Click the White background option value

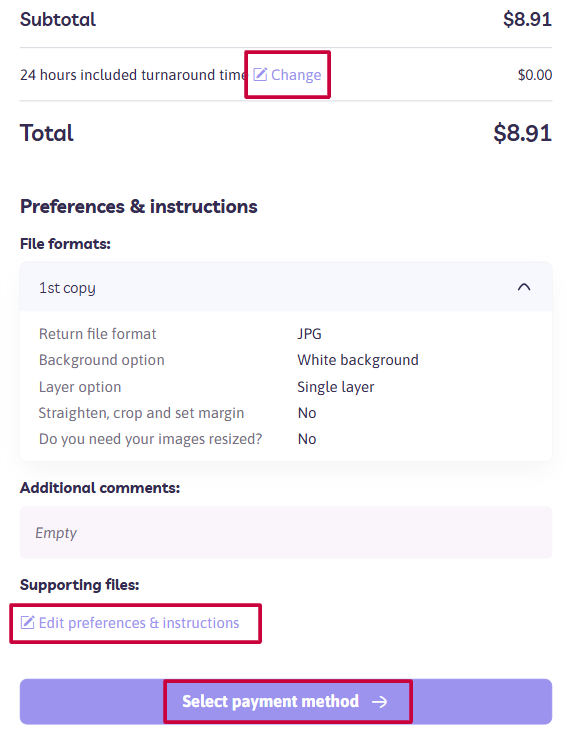tap(358, 360)
